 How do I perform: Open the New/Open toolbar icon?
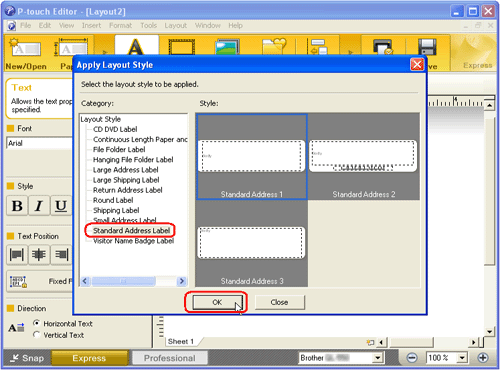click(26, 53)
